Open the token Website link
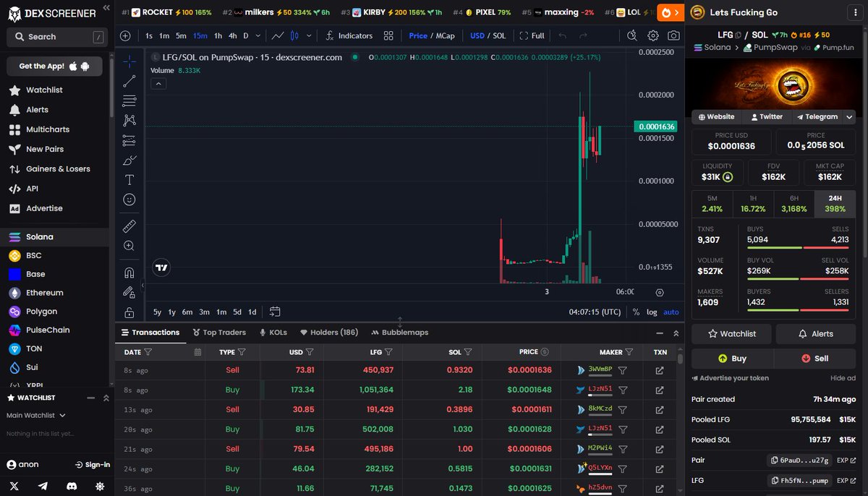 (716, 116)
